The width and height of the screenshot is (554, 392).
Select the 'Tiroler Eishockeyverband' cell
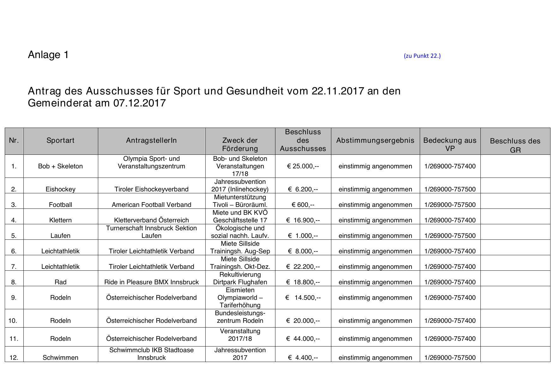coord(151,189)
